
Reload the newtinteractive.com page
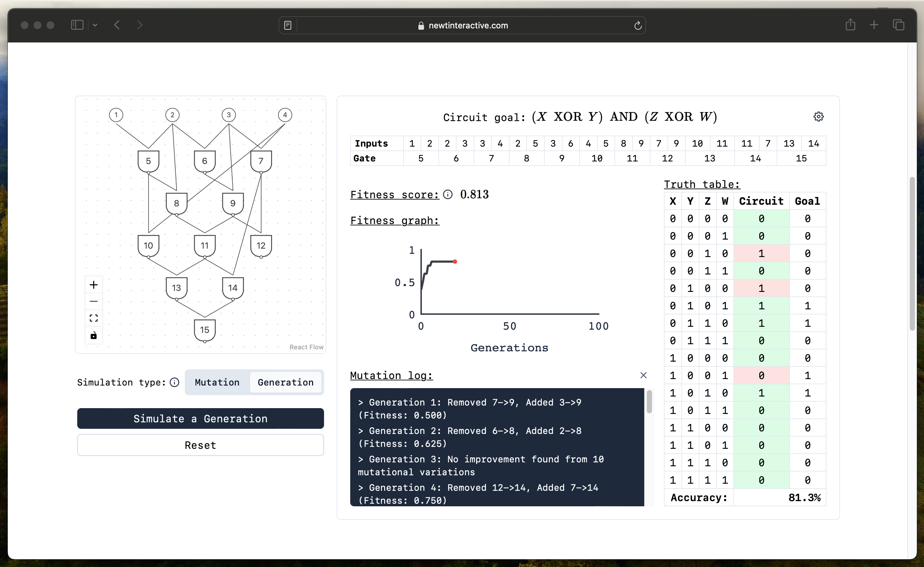pyautogui.click(x=637, y=26)
